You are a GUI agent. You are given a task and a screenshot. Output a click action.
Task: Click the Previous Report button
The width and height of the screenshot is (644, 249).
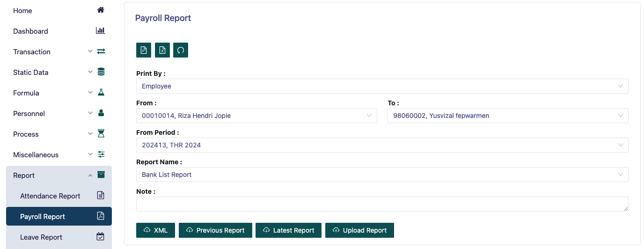tap(215, 230)
